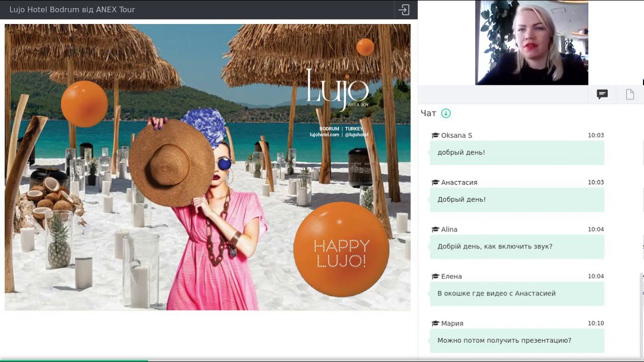This screenshot has height=362, width=644.
Task: Select message "В окошке где видео с Анастасией"
Action: tap(517, 294)
